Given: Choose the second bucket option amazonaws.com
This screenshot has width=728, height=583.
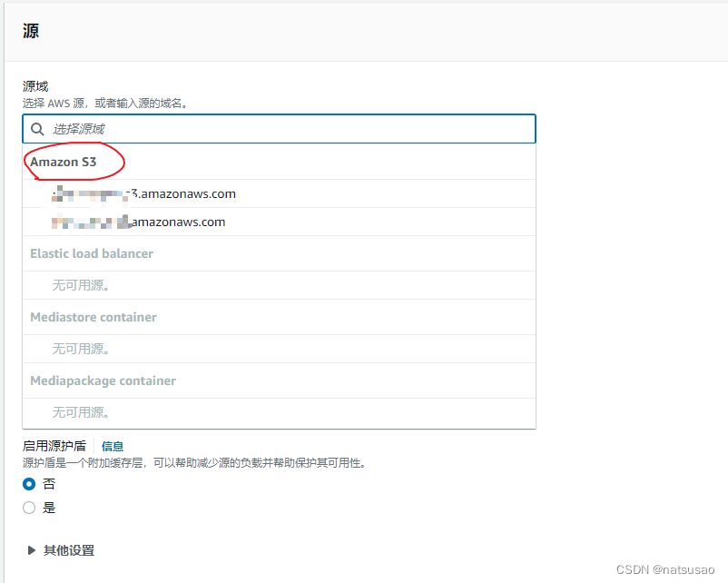Looking at the screenshot, I should coord(279,222).
